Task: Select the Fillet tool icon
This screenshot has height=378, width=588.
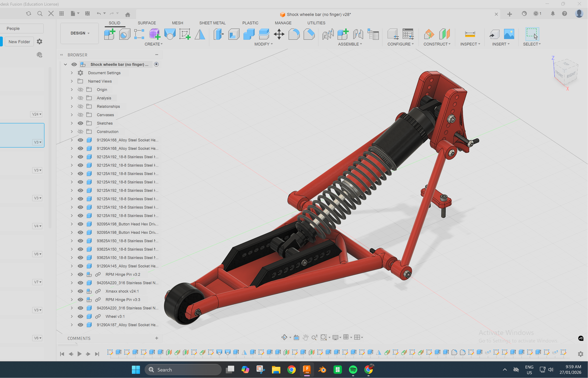Action: (294, 34)
